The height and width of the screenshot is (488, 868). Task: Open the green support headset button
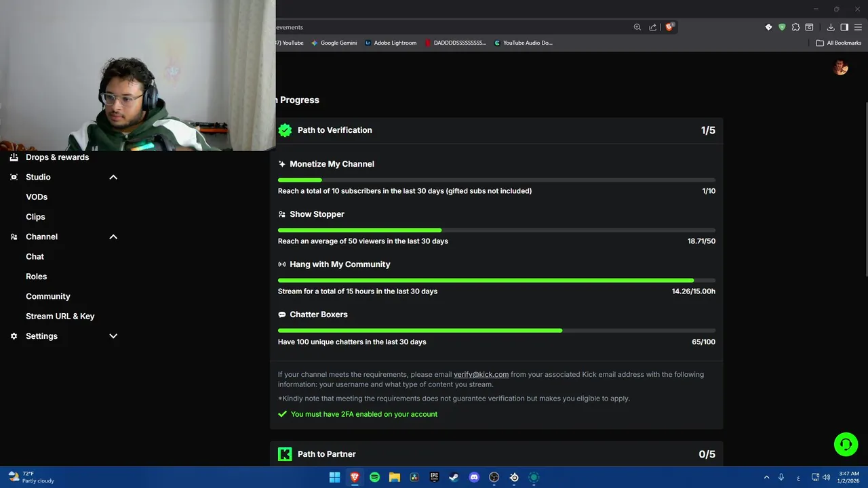846,445
